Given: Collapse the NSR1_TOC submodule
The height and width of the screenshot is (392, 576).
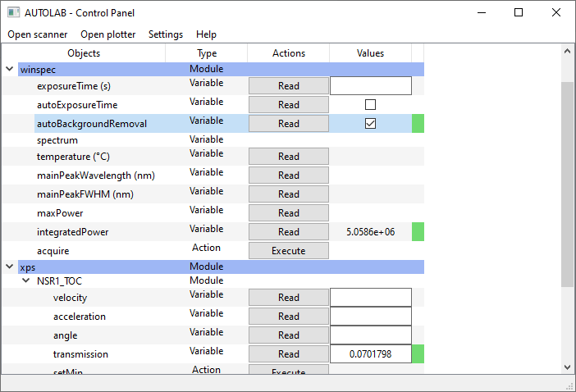Looking at the screenshot, I should pos(26,280).
